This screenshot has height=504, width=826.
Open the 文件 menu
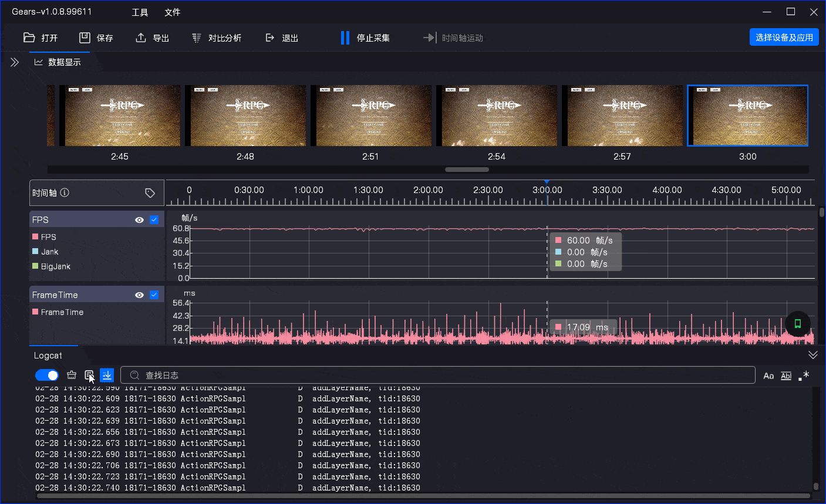click(x=172, y=12)
